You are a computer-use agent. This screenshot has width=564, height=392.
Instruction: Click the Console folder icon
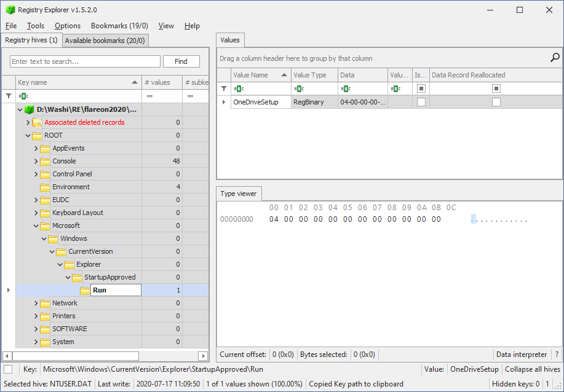click(x=45, y=162)
